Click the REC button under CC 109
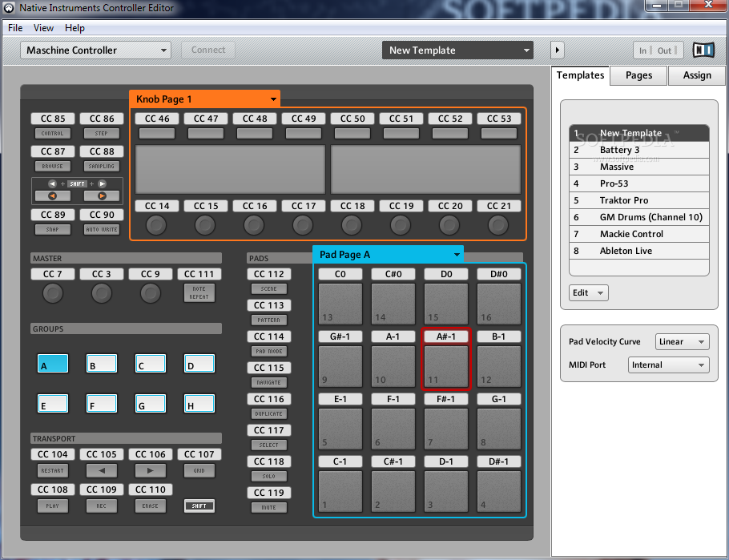 click(x=102, y=506)
